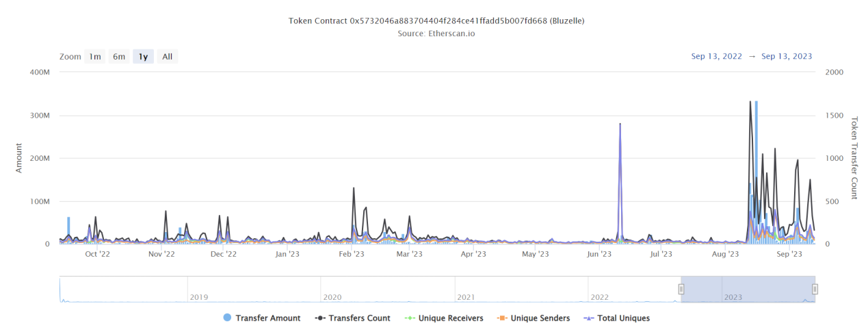
Task: Toggle Transfers Count legend item
Action: [x=359, y=318]
